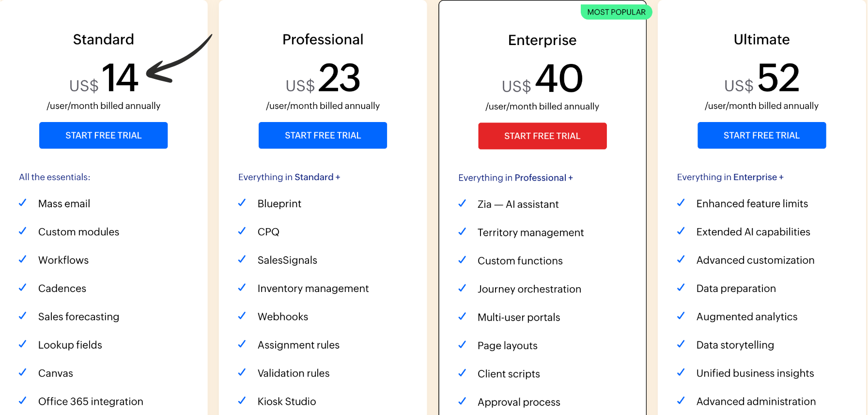Select the Office 365 integration feature
This screenshot has width=868, height=415.
pyautogui.click(x=91, y=401)
